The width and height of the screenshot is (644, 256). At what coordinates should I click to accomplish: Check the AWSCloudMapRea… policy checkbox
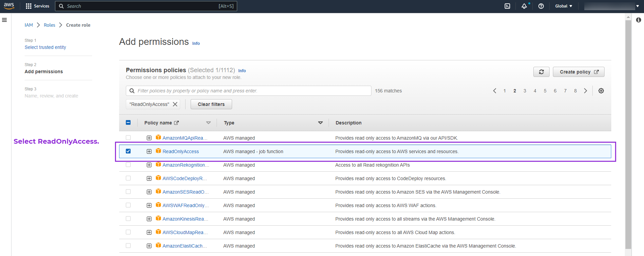coord(128,232)
